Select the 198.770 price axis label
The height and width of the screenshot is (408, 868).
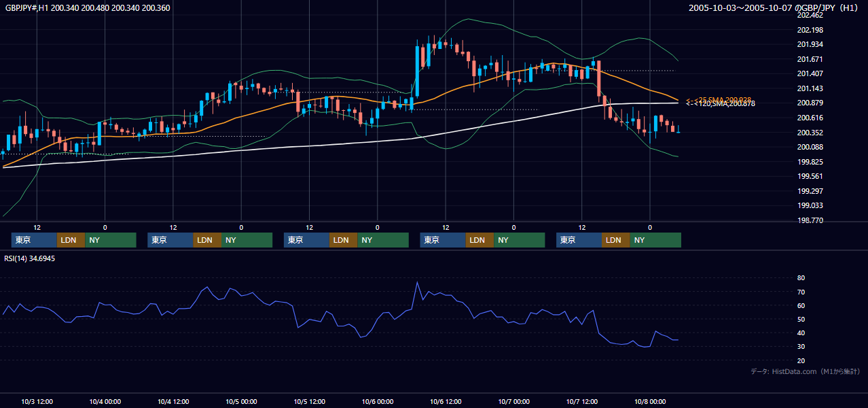[x=810, y=221]
